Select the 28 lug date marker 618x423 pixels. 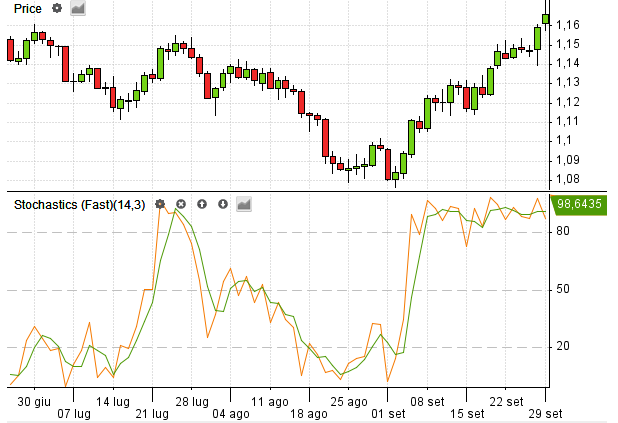tap(192, 400)
